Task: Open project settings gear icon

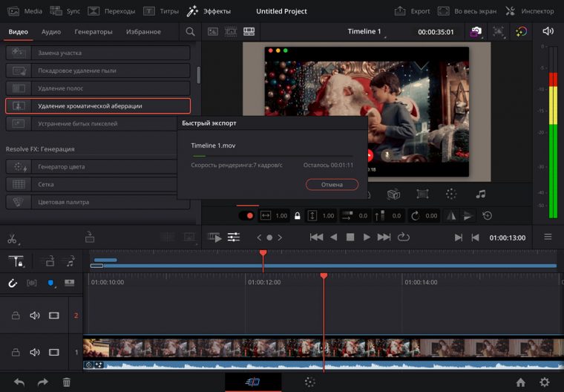Action: (544, 382)
